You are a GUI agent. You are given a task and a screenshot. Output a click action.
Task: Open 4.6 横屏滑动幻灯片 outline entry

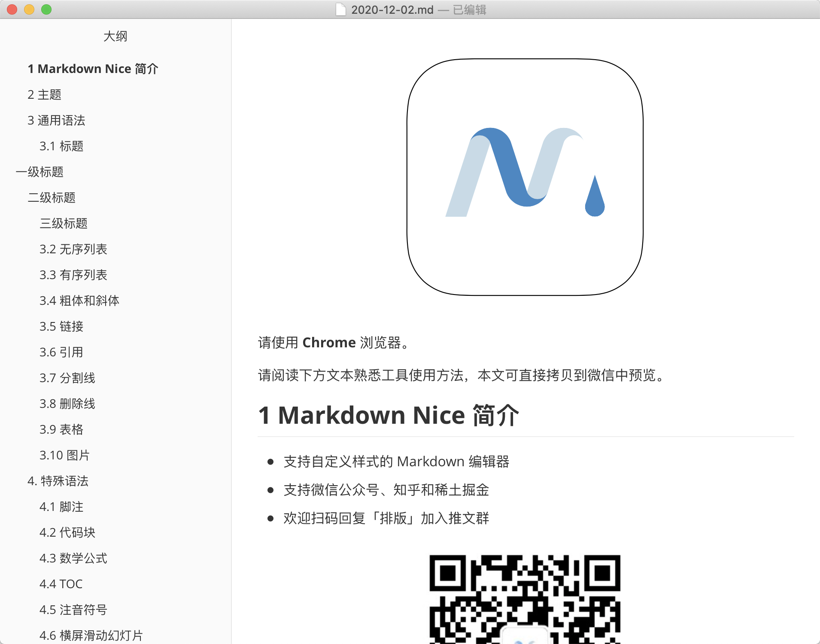91,635
